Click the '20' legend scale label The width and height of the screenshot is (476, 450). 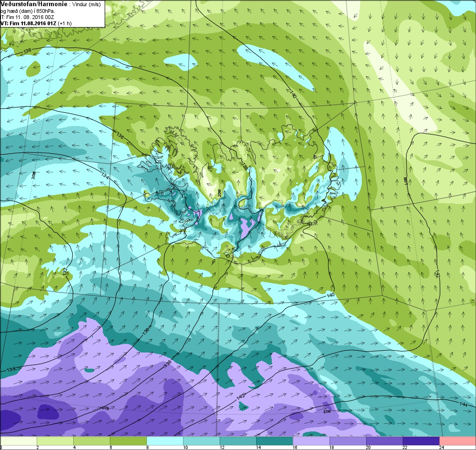pos(368,448)
